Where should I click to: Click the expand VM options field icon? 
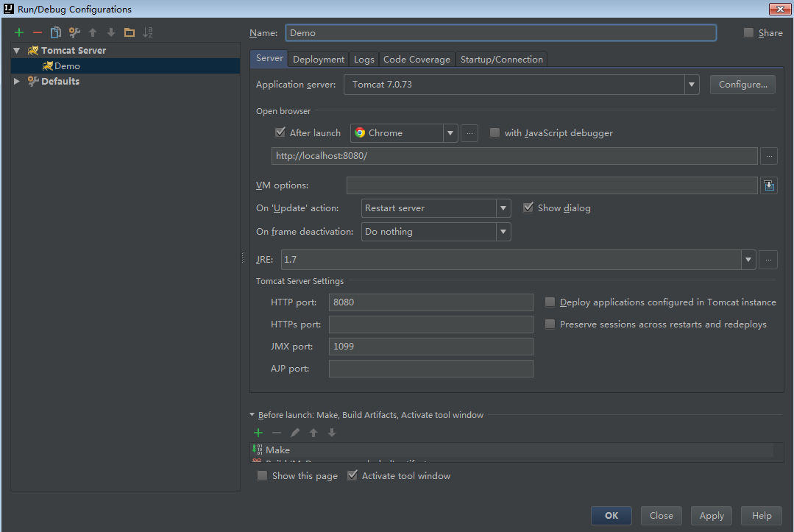[x=768, y=185]
